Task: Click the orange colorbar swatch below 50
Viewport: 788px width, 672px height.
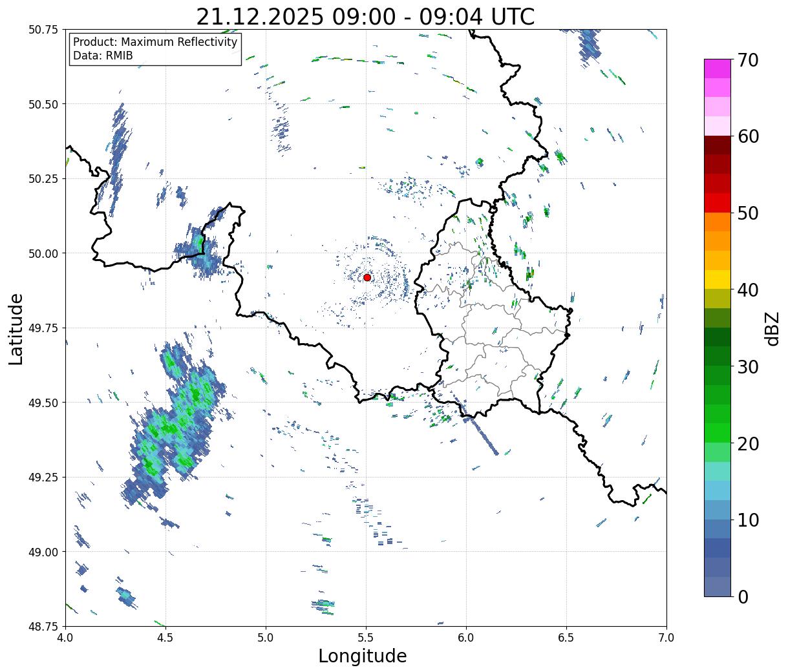Action: click(717, 222)
